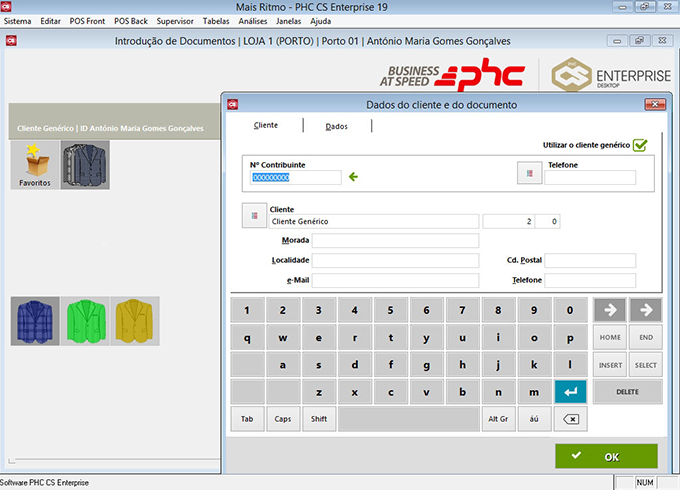
Task: Restore the Introdução de Documentos inner window
Action: [x=639, y=41]
